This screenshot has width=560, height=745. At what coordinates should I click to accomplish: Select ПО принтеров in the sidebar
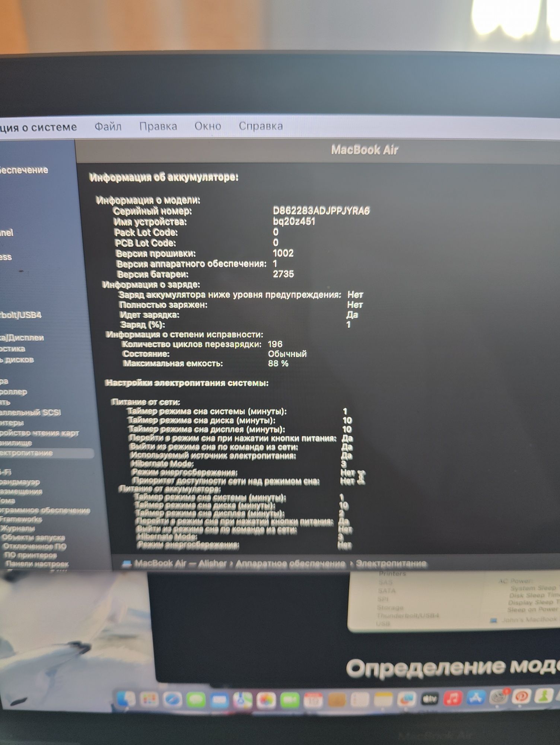point(31,555)
